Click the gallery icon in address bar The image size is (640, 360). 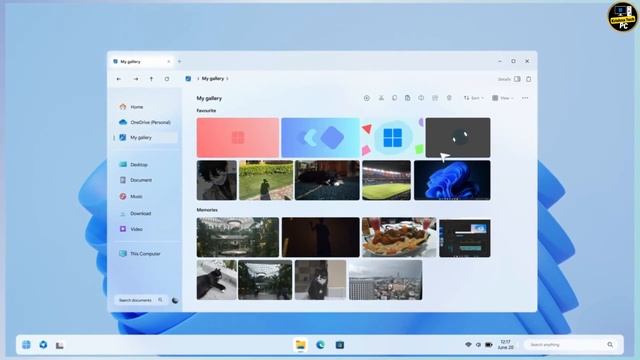188,79
